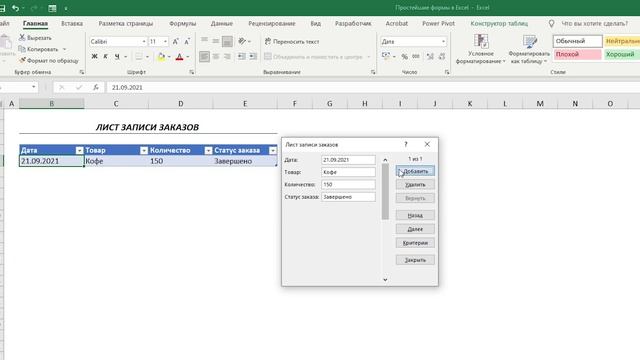The image size is (640, 360).
Task: Open Conditional Formatting (Условное форматирование)
Action: click(481, 49)
